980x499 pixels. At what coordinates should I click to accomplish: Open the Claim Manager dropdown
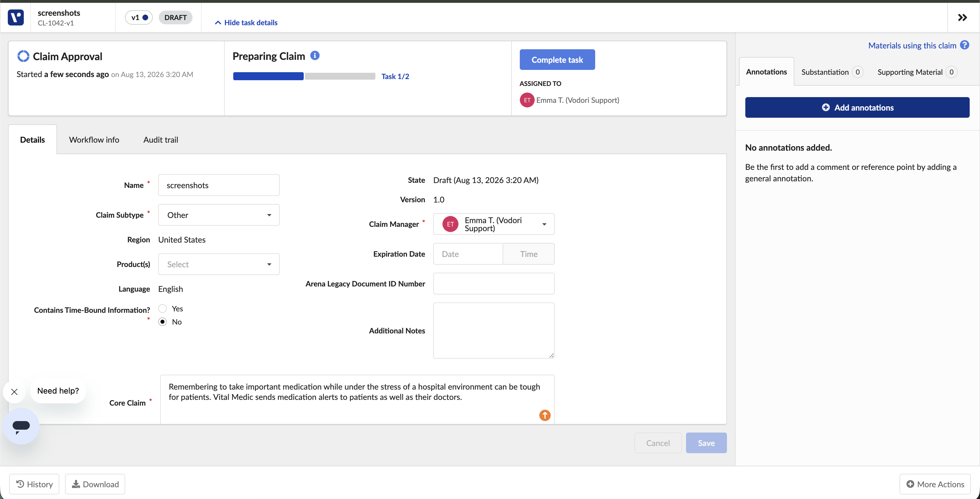tap(494, 224)
